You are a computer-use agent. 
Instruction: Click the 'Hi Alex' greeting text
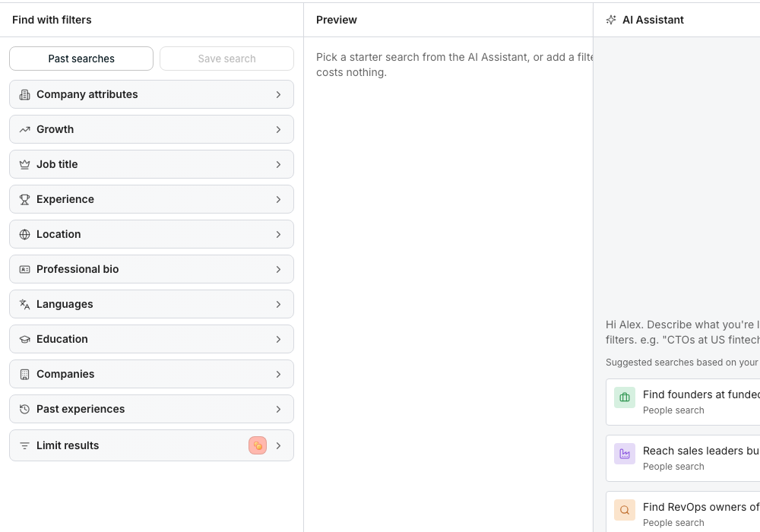(682, 332)
